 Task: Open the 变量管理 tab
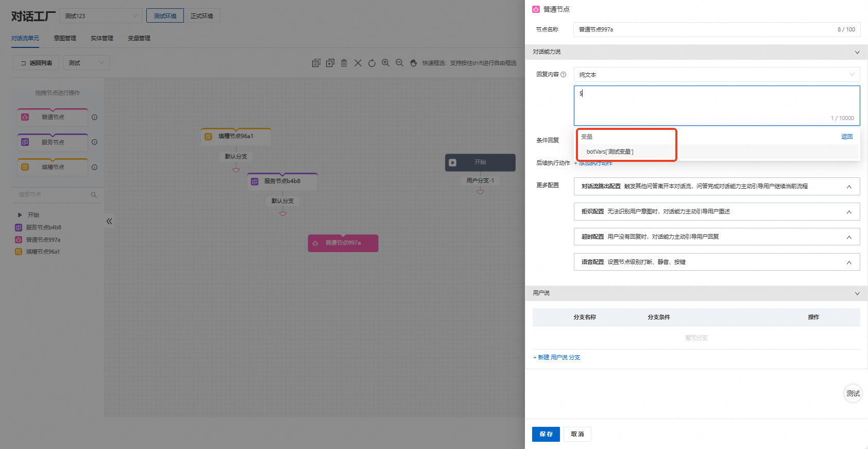pos(139,38)
